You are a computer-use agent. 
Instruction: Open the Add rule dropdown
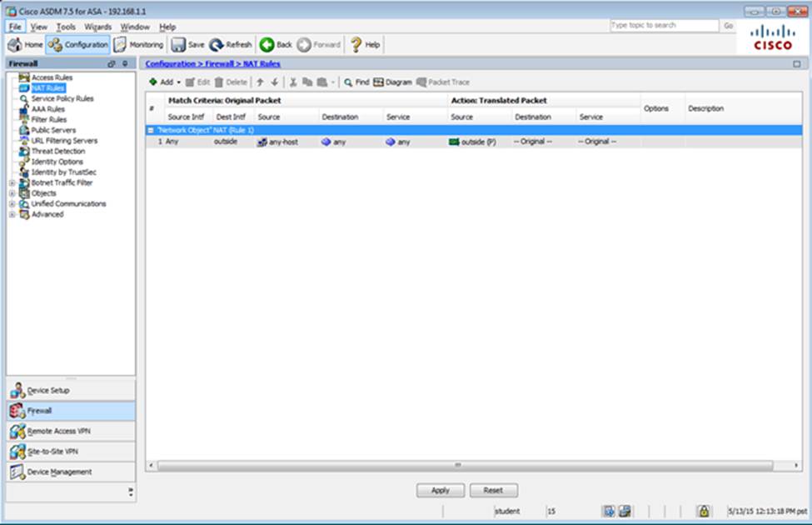[x=166, y=82]
